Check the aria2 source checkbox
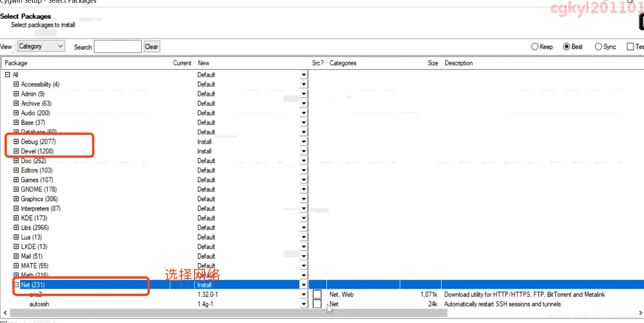 pos(317,294)
